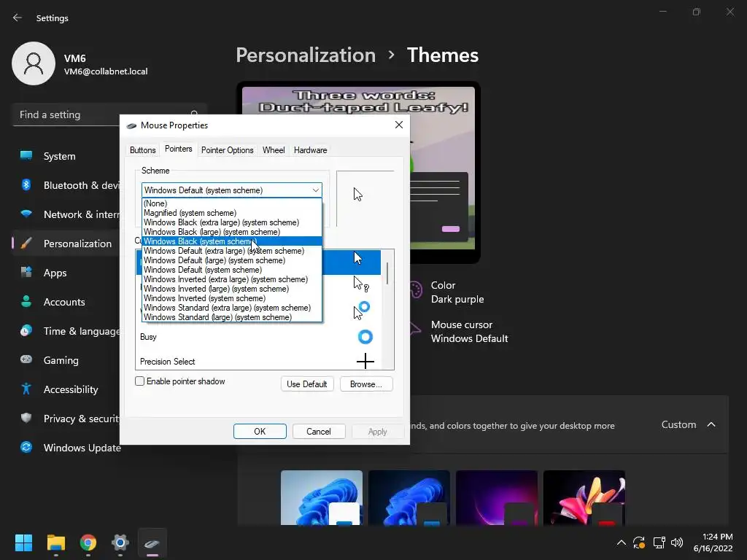Select the light Windows bloom theme thumbnail
The height and width of the screenshot is (560, 747).
(322, 497)
